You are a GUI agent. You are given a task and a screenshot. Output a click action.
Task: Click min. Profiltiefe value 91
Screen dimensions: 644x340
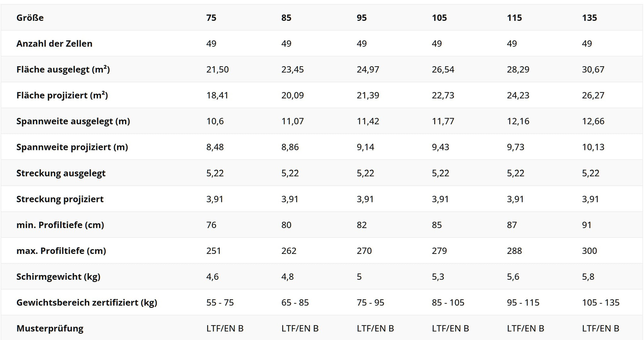[586, 225]
